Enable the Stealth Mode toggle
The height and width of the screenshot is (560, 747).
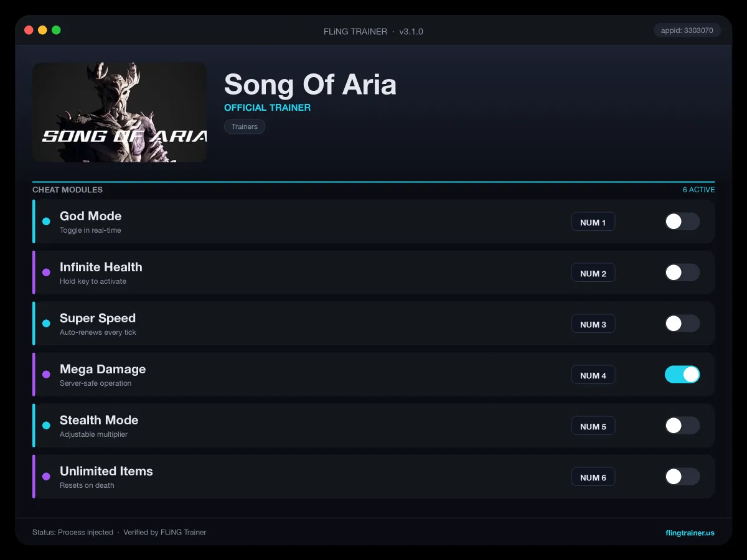(682, 426)
